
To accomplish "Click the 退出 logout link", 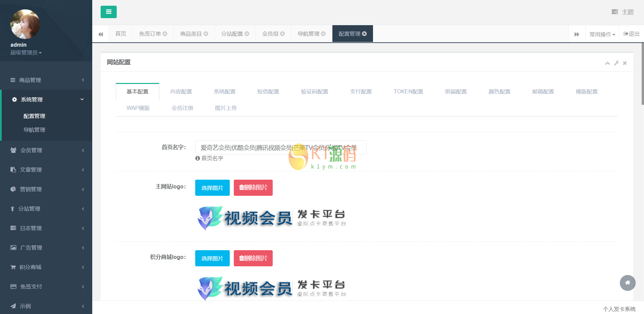I will [631, 34].
